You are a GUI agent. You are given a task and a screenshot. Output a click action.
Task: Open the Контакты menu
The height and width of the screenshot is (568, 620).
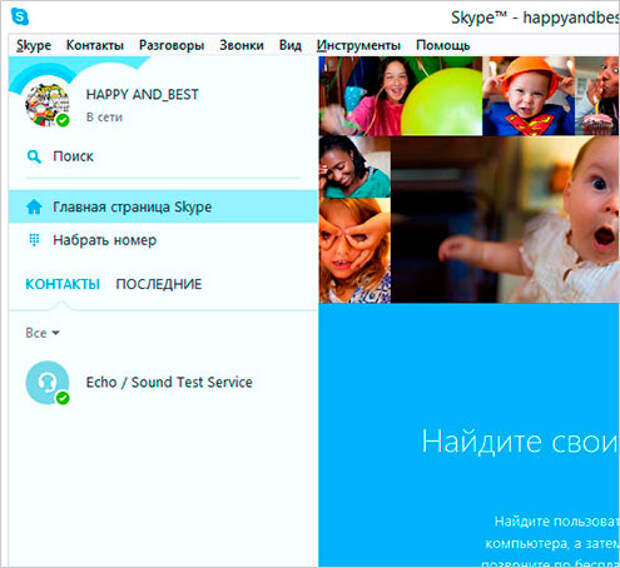(95, 45)
